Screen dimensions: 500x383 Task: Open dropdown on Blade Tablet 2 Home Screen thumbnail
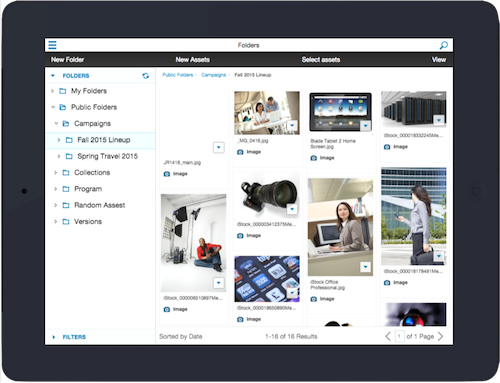tap(366, 126)
